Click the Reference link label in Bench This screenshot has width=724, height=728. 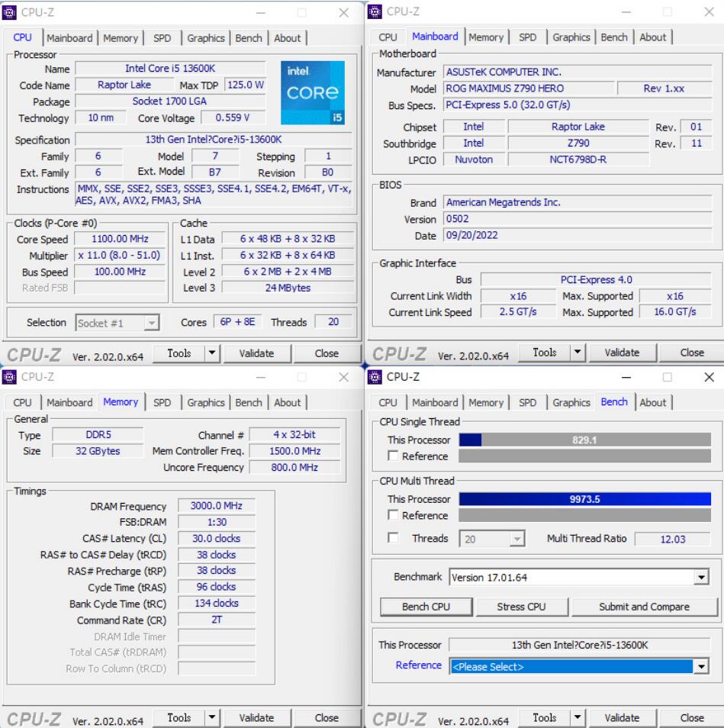(x=419, y=665)
